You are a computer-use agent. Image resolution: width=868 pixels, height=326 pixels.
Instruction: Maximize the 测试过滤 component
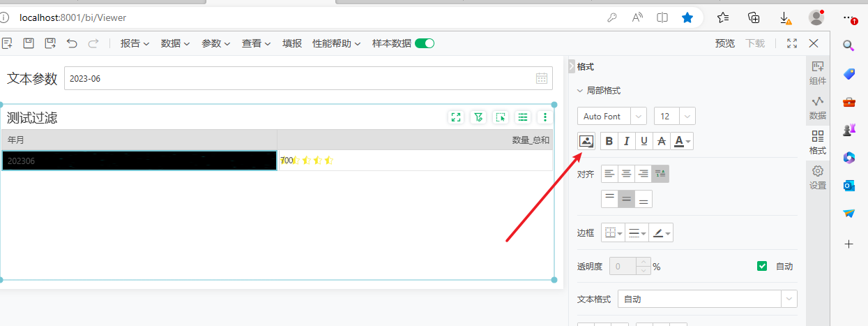coord(456,117)
